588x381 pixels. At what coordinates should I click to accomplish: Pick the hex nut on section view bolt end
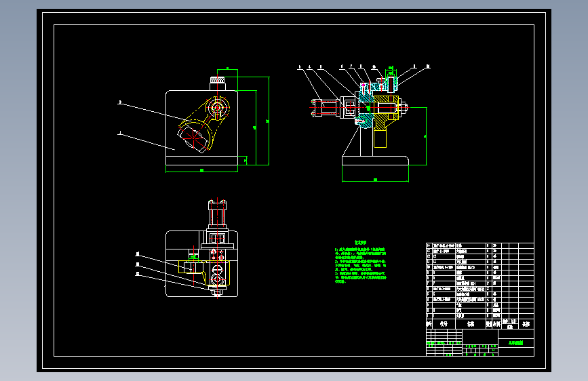pos(404,108)
